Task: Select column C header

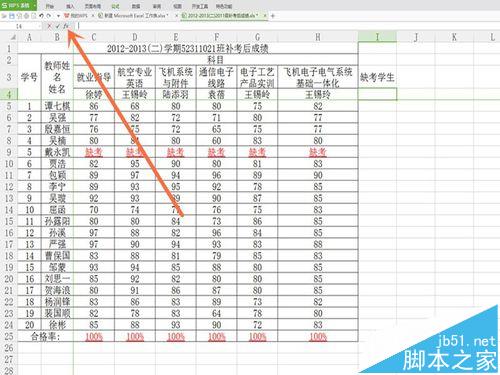Action: (94, 37)
